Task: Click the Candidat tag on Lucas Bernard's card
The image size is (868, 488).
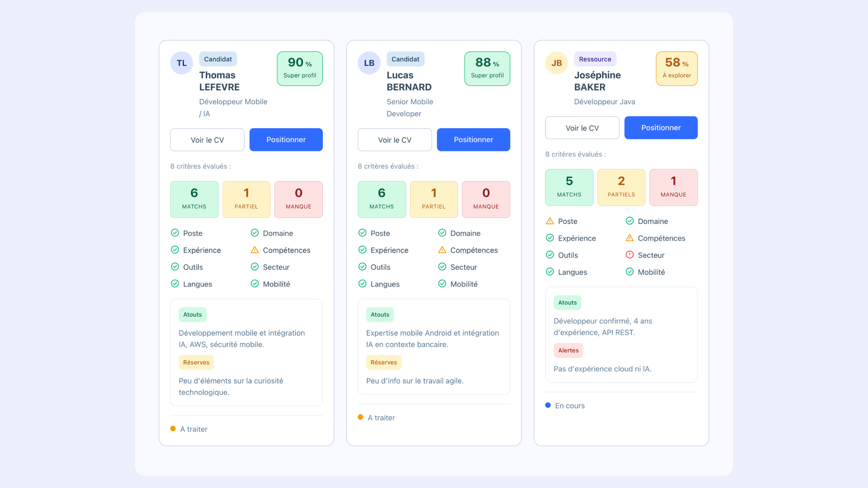Action: 405,59
